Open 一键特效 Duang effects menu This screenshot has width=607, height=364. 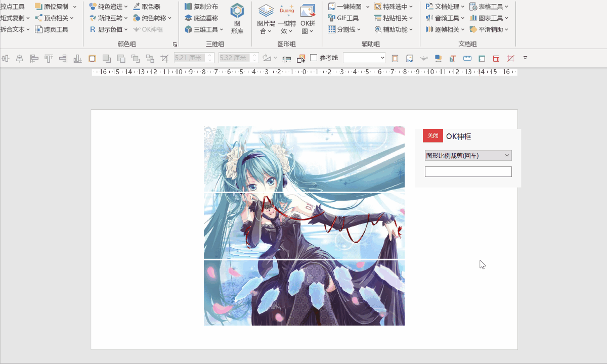(x=287, y=19)
